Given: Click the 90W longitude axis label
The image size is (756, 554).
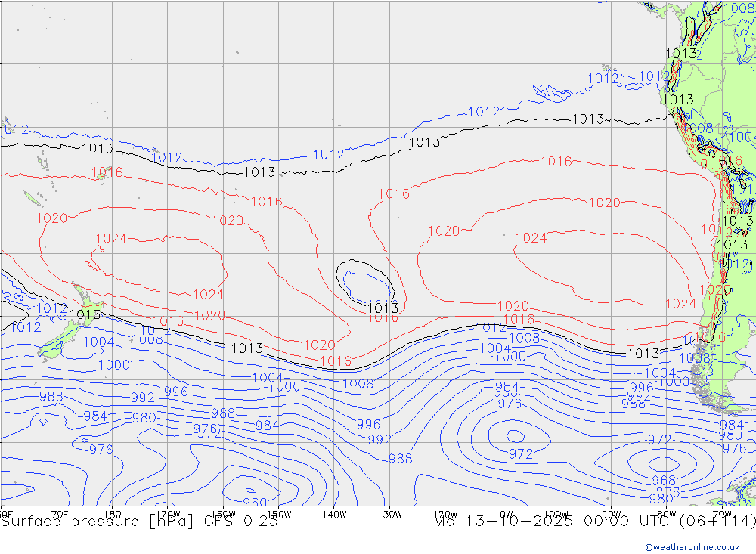Looking at the screenshot, I should pos(612,515).
